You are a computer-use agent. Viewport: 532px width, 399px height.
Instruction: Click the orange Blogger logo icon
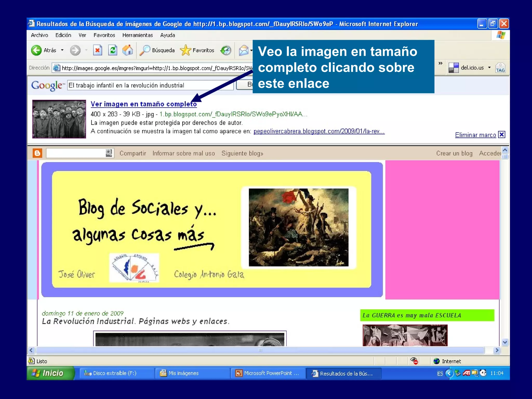click(x=37, y=153)
